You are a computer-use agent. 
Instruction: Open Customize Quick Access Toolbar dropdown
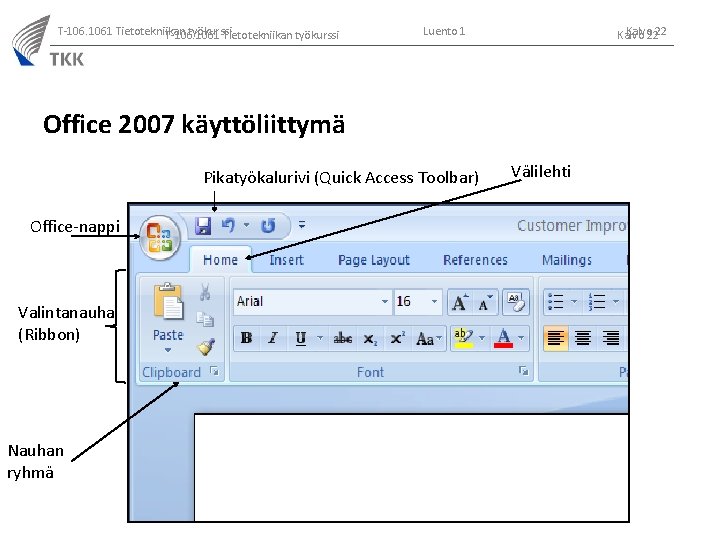tap(302, 225)
